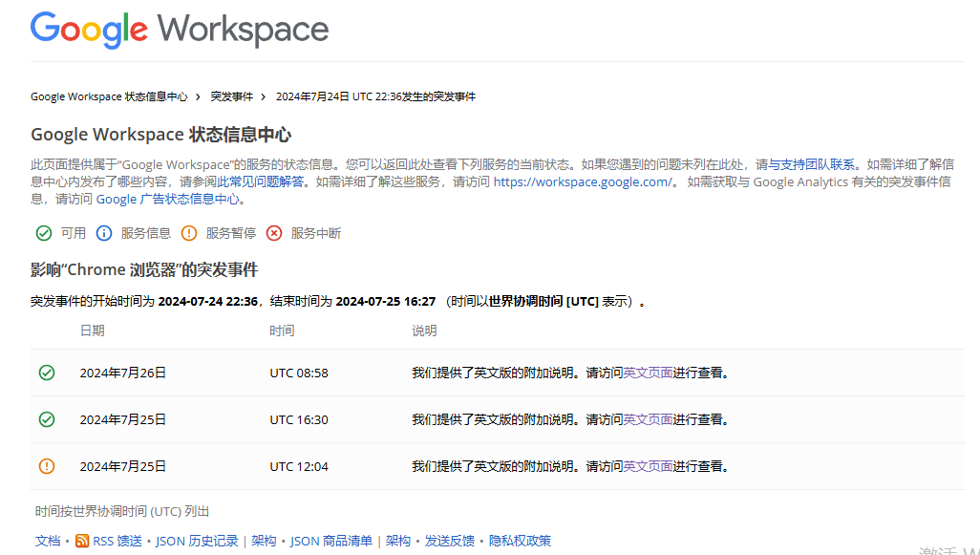Image resolution: width=980 pixels, height=555 pixels.
Task: Click the blue 服务信息 info icon
Action: pos(104,233)
